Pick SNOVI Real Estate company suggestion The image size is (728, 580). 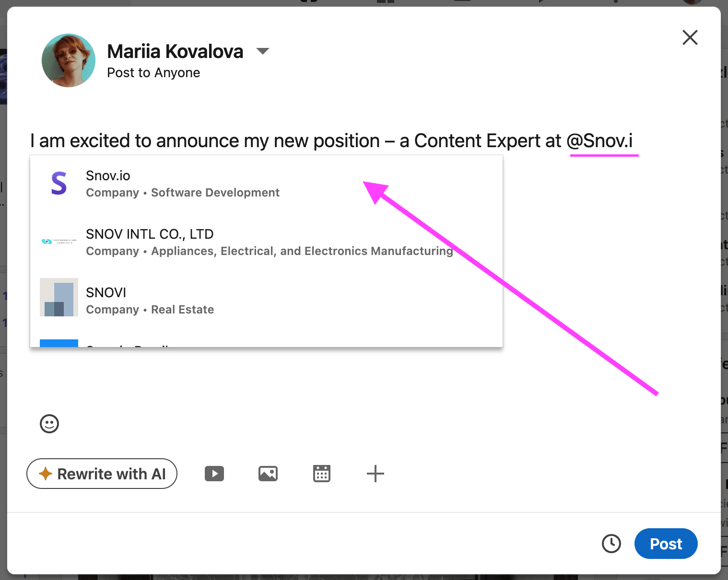tap(266, 301)
